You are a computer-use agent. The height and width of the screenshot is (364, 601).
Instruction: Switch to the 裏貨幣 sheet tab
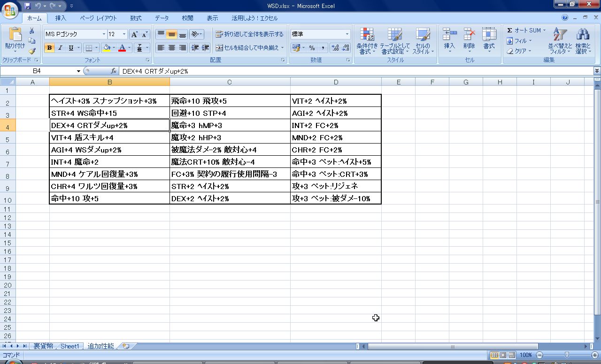[x=44, y=346]
